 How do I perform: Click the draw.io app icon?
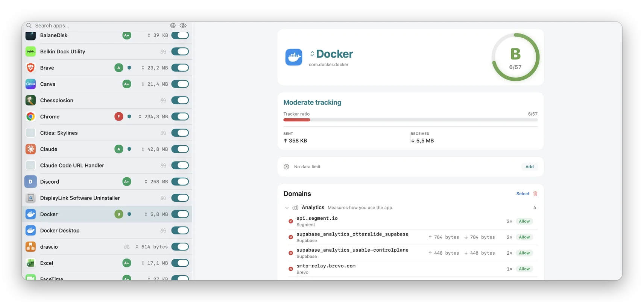(31, 247)
